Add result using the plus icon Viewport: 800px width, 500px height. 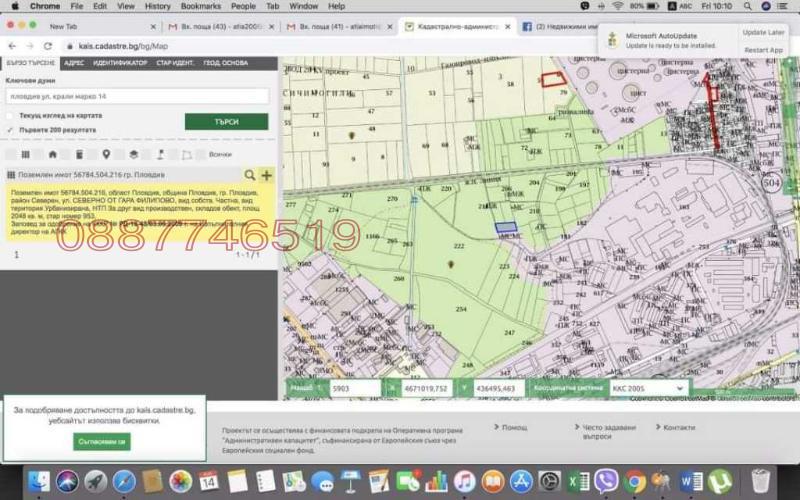click(x=266, y=175)
